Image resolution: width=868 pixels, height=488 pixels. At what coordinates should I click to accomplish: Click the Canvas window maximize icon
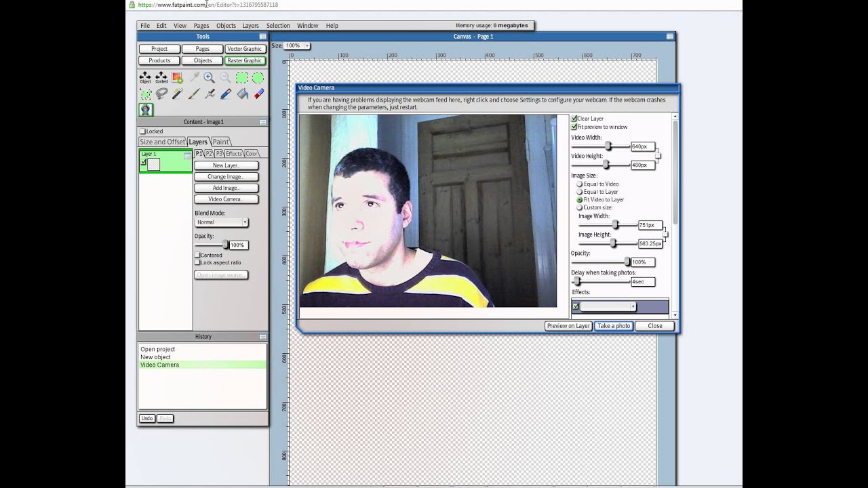(x=670, y=37)
